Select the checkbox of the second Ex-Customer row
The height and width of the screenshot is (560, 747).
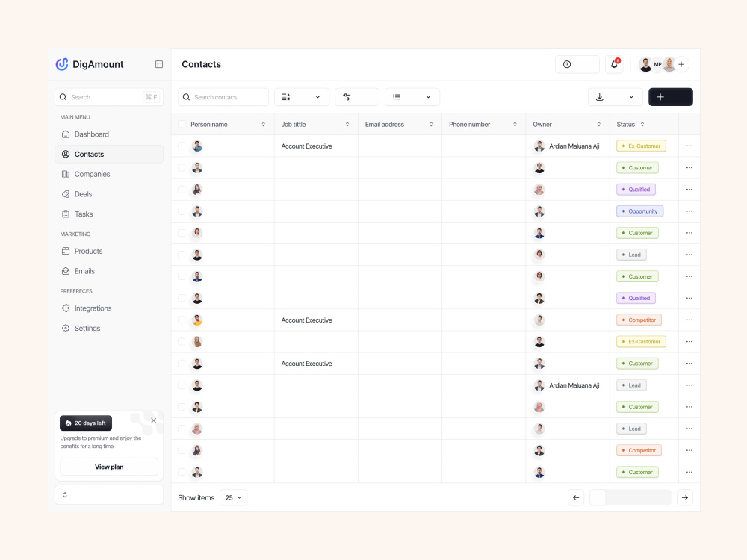[182, 342]
